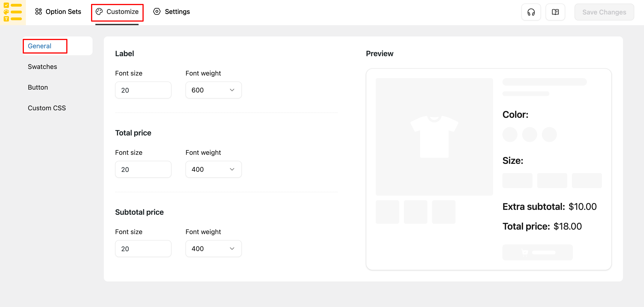644x307 pixels.
Task: Click the Subtotal price font size field
Action: click(x=143, y=249)
